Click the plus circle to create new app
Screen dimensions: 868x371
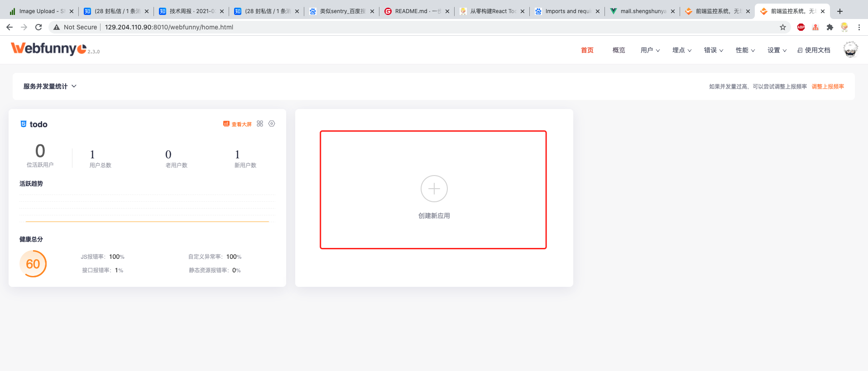(x=434, y=189)
